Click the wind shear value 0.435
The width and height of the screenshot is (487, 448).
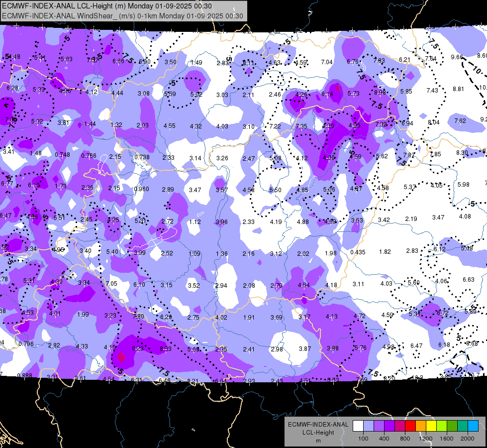click(358, 252)
